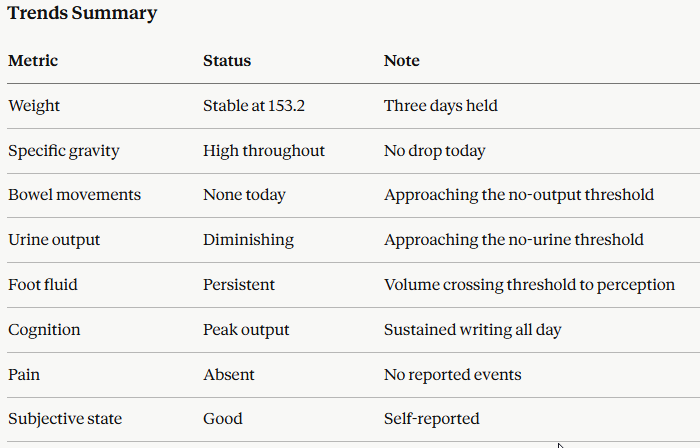Click the 'Volume crossing threshold to perception' note
Viewport: 700px width, 448px height.
529,285
